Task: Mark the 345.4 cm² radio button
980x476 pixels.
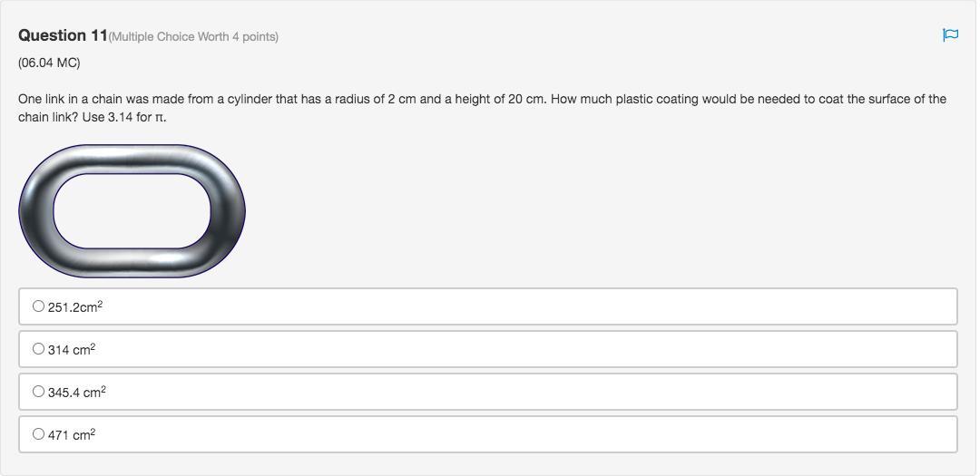Action: pos(38,392)
